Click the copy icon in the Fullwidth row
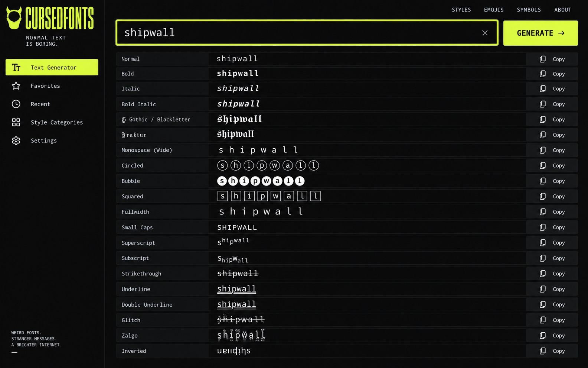 (543, 212)
